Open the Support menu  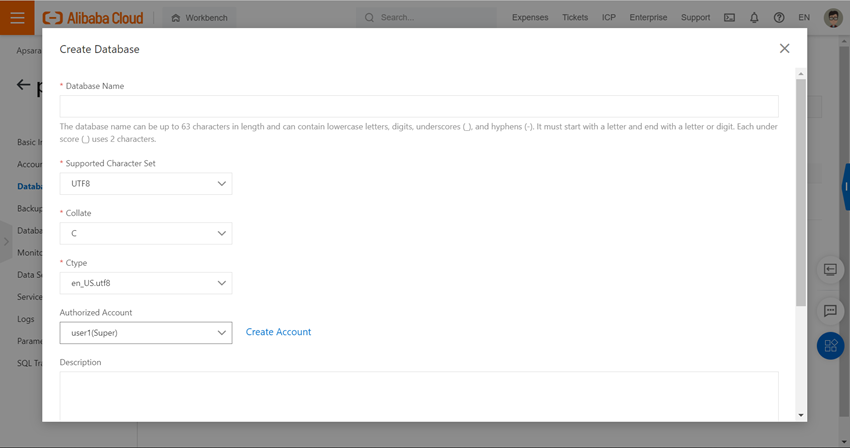(x=696, y=17)
